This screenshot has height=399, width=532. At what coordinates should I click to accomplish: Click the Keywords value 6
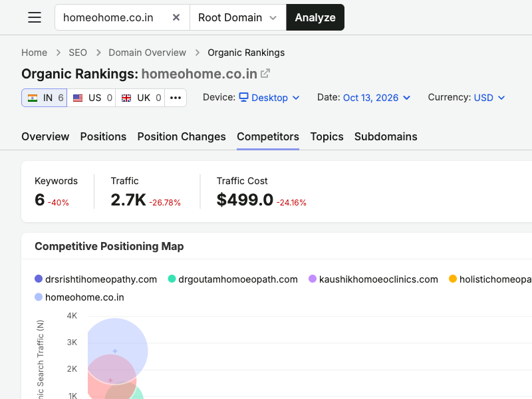40,199
